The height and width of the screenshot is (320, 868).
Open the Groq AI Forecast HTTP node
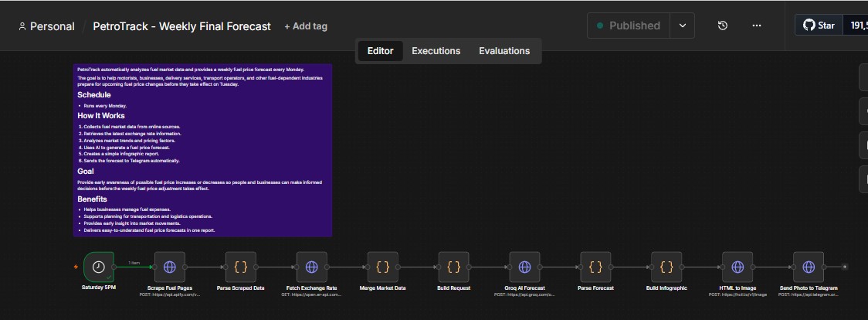[524, 267]
